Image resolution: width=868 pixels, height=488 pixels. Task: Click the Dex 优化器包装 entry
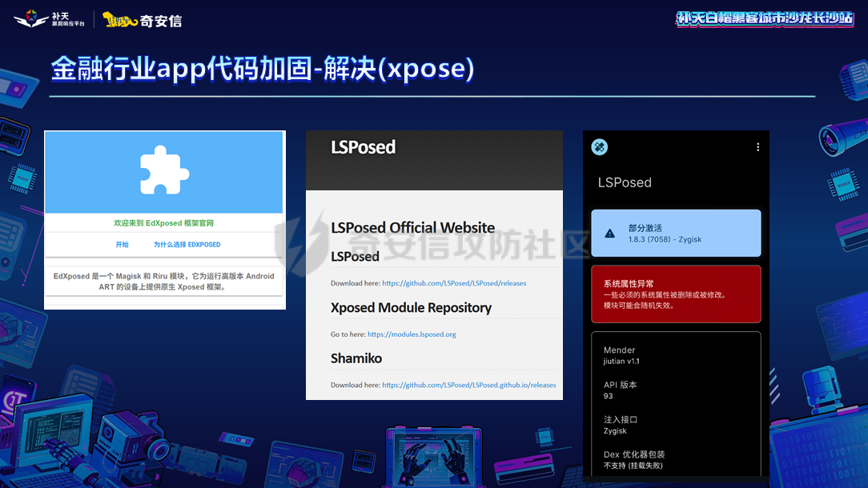[633, 459]
